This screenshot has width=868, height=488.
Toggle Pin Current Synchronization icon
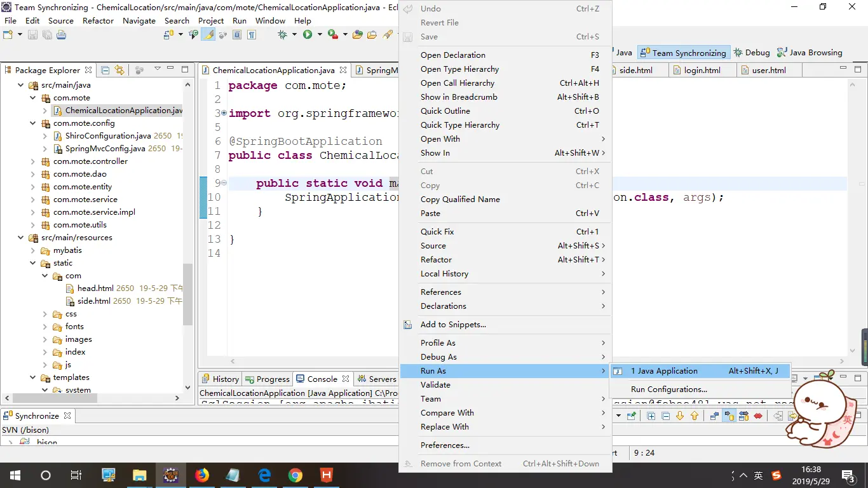631,416
